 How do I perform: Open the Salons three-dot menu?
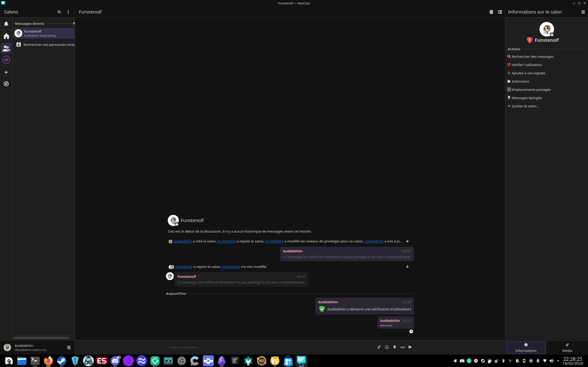tap(68, 12)
